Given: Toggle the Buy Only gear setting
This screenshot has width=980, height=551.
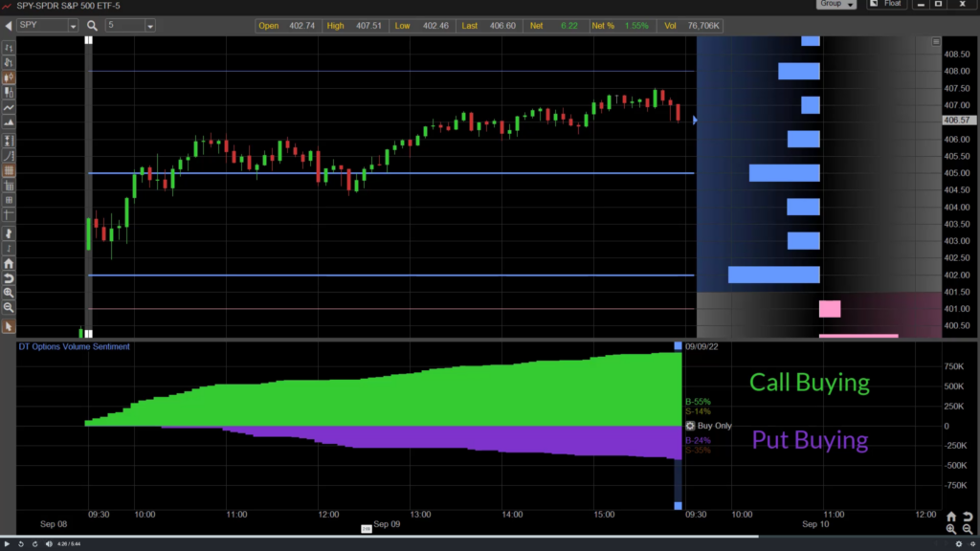Looking at the screenshot, I should [689, 425].
